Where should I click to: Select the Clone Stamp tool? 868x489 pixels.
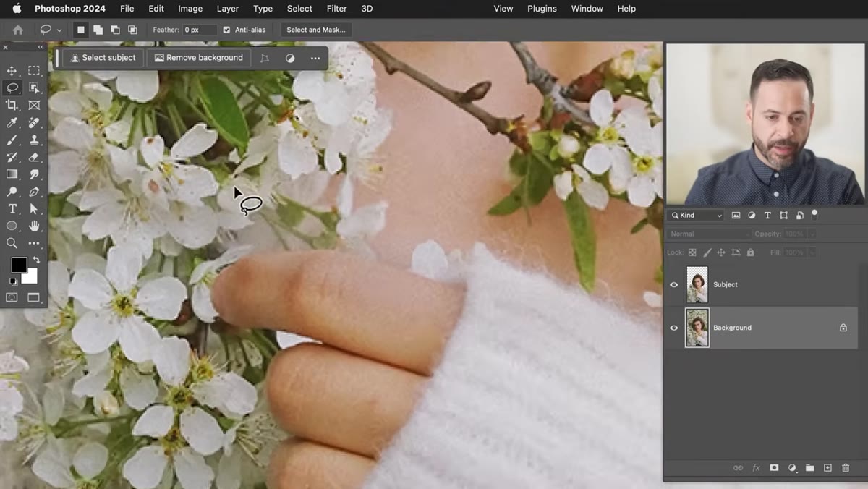tap(34, 140)
